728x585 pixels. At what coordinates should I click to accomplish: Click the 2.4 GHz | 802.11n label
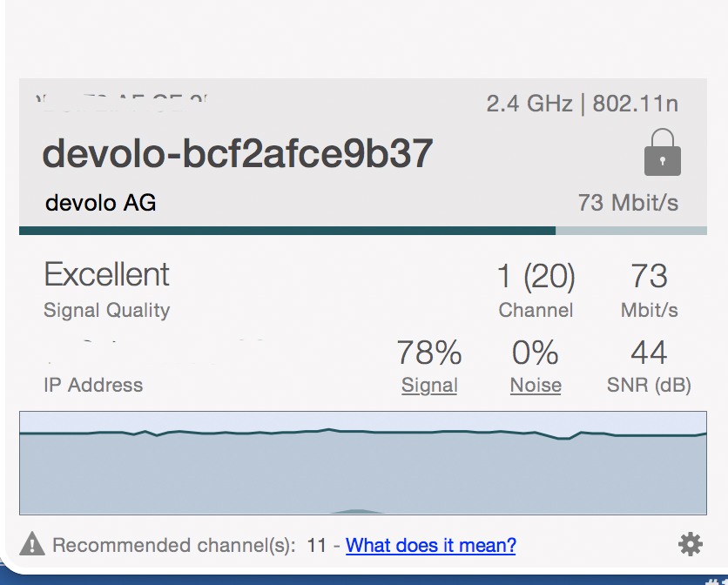coord(582,104)
